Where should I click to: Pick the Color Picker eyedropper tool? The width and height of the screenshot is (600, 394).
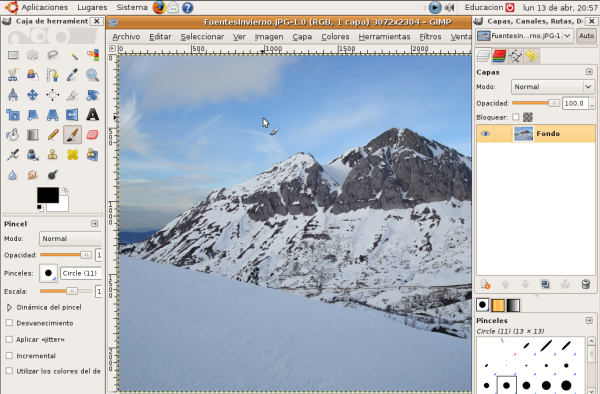pyautogui.click(x=72, y=75)
